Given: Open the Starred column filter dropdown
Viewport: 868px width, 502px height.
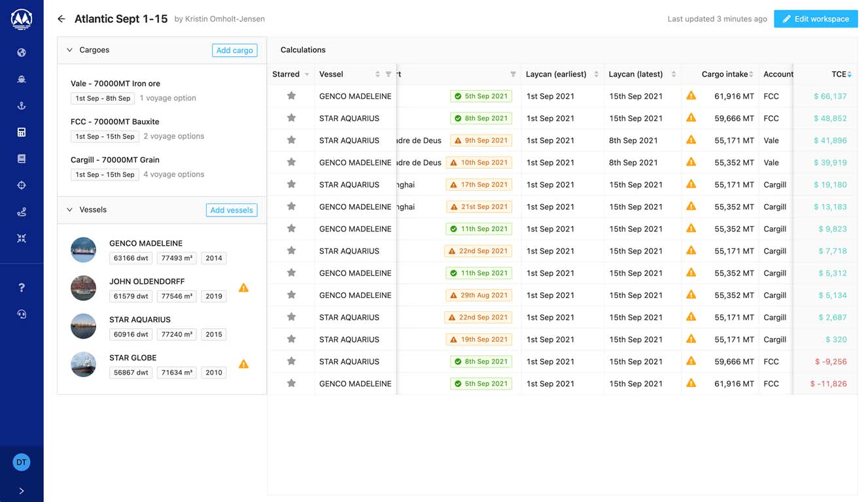Looking at the screenshot, I should pos(307,75).
